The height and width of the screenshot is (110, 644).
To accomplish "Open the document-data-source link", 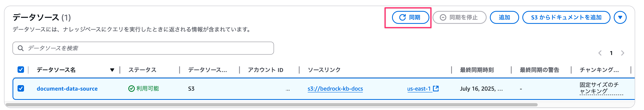I will (x=67, y=89).
